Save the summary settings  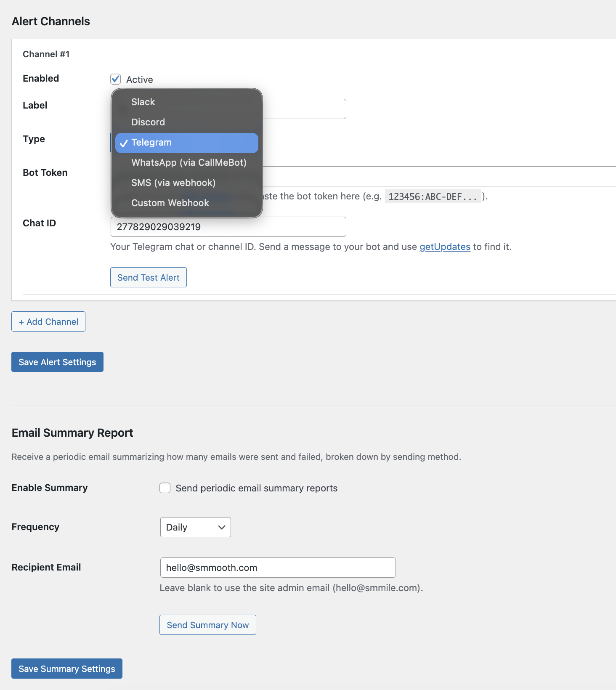pyautogui.click(x=66, y=669)
